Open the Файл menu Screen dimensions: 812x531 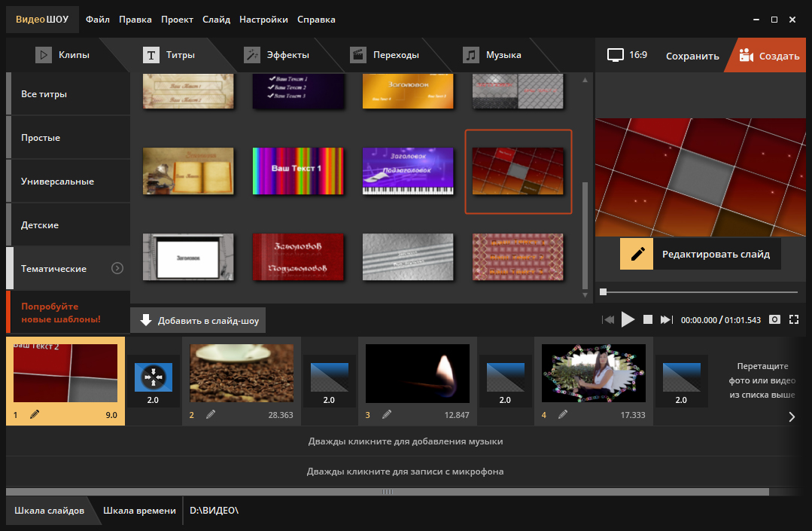[97, 20]
